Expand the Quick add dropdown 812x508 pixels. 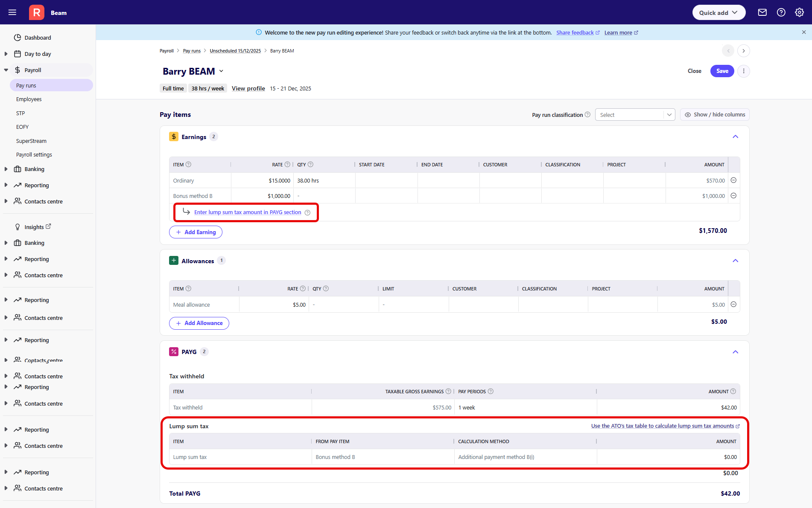click(x=719, y=12)
